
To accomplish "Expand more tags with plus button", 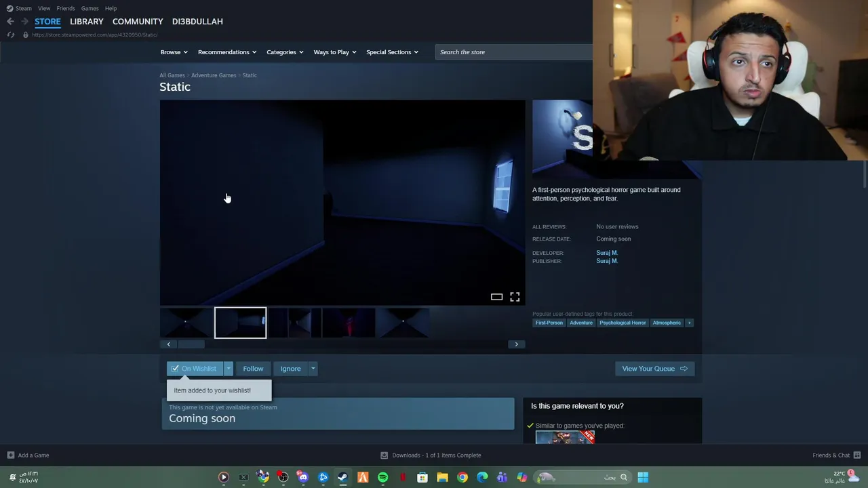I will click(x=689, y=323).
